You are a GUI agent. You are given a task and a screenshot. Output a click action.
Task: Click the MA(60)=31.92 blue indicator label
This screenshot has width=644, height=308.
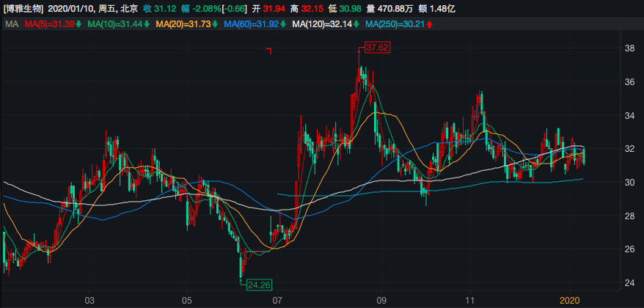point(257,25)
